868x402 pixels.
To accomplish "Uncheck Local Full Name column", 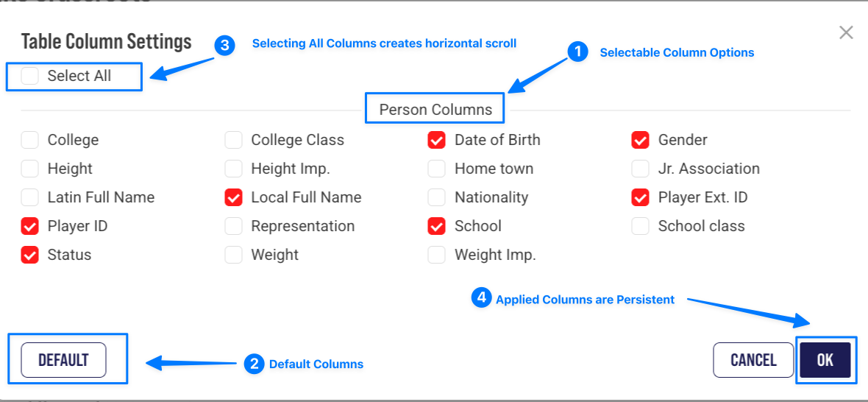I will pyautogui.click(x=234, y=197).
